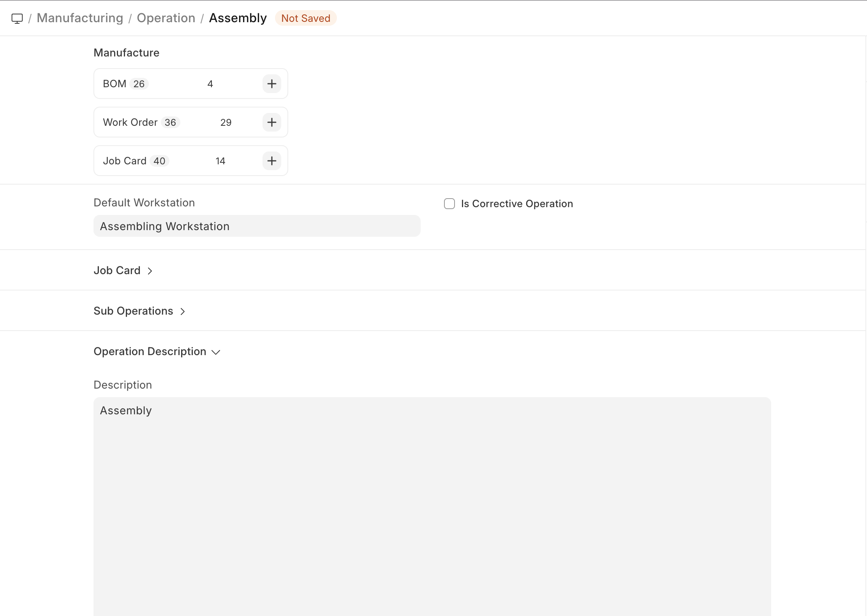
Task: Go to Manufacturing breadcrumb
Action: (80, 18)
